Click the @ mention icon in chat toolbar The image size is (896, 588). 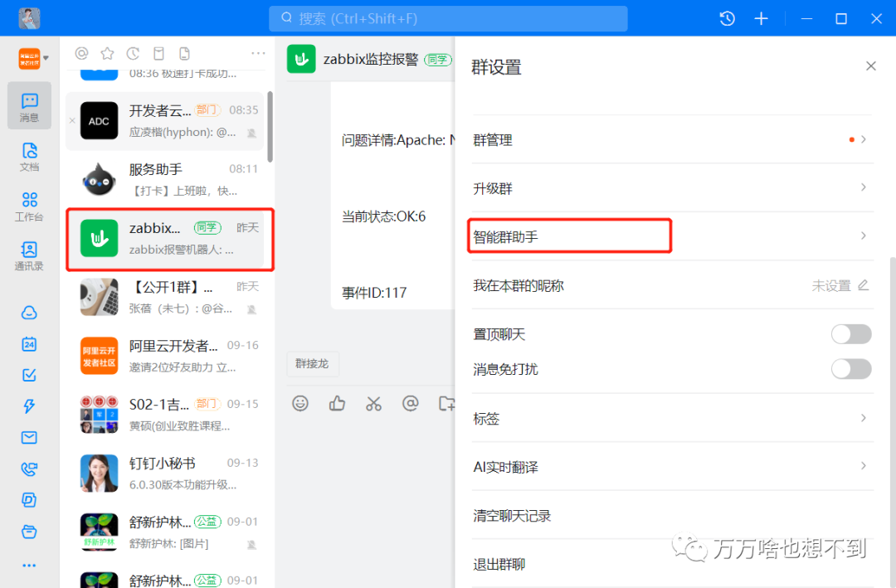click(x=411, y=403)
